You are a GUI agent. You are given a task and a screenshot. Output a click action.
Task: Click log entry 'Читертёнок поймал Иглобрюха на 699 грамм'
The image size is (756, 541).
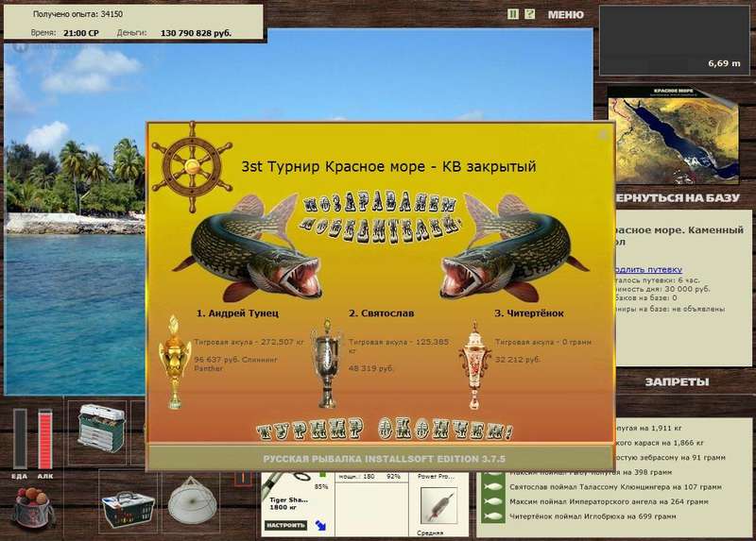[x=593, y=516]
